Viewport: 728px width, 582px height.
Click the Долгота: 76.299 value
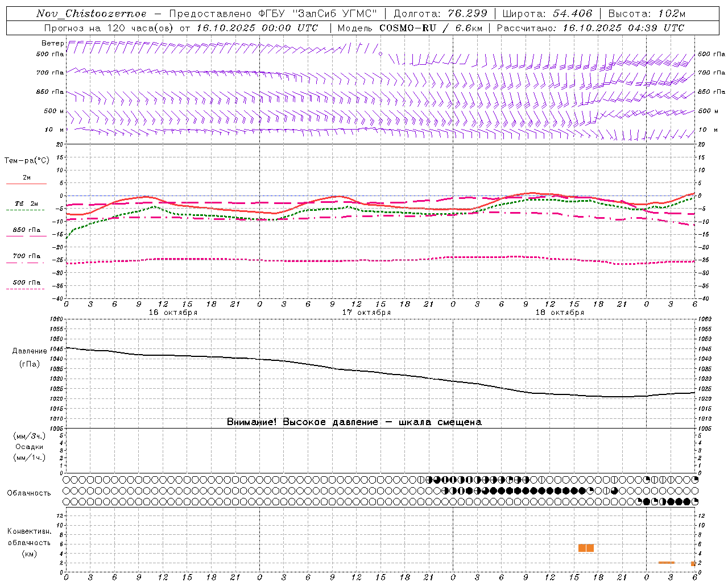click(x=440, y=14)
